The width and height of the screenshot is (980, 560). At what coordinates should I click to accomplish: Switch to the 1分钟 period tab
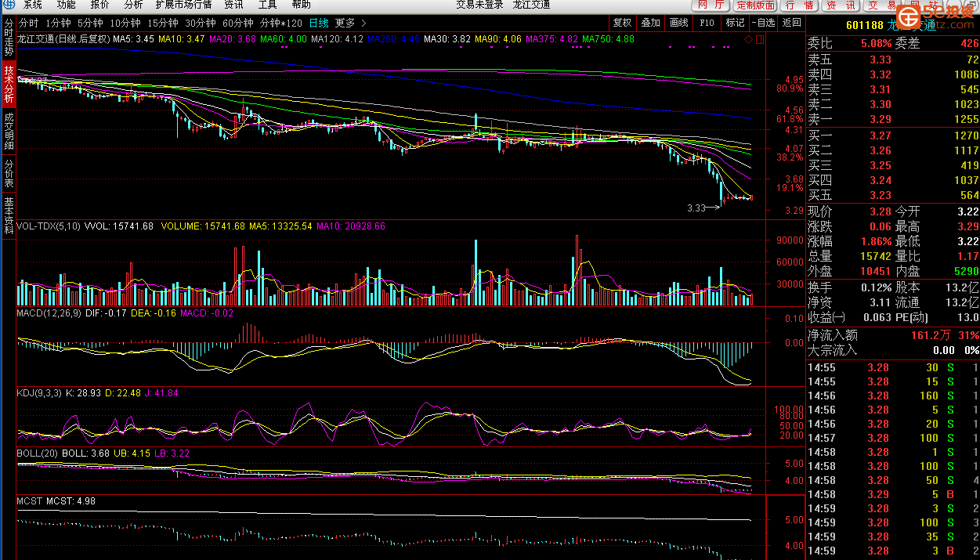58,23
